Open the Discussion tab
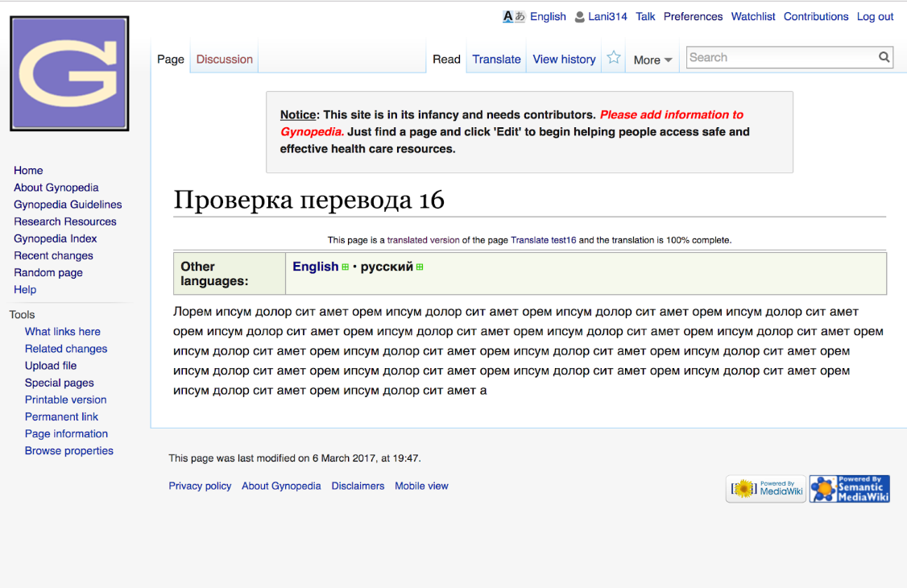 click(224, 60)
